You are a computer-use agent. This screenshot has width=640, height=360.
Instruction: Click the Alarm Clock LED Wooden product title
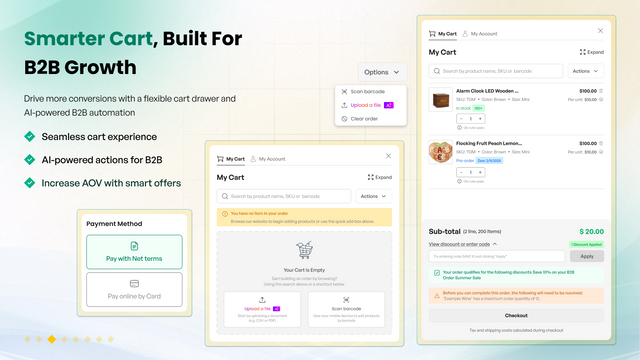click(487, 91)
